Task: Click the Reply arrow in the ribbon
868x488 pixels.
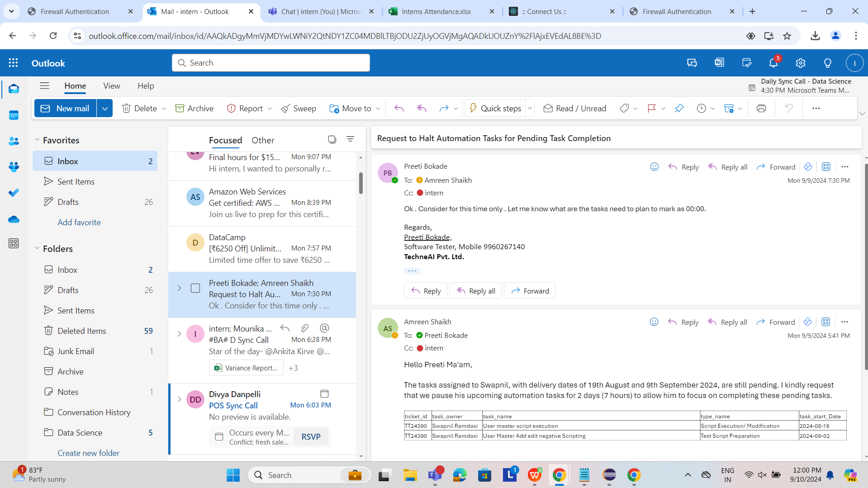Action: [399, 109]
